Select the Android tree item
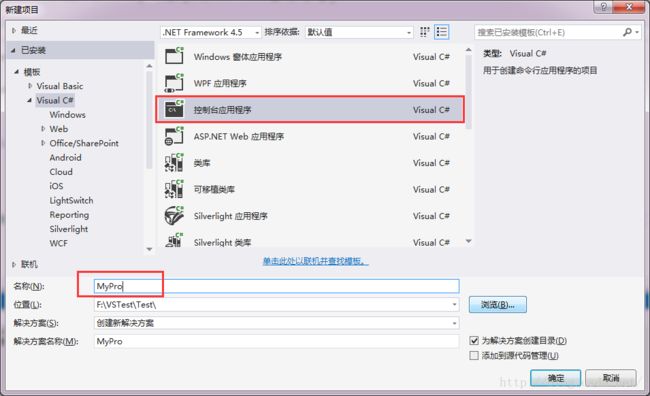This screenshot has height=396, width=650. pos(65,158)
